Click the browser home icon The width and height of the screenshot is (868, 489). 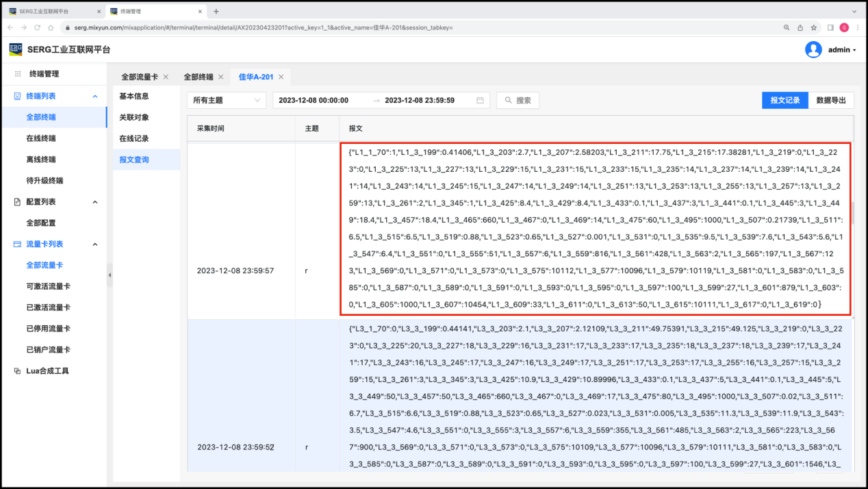[x=51, y=27]
